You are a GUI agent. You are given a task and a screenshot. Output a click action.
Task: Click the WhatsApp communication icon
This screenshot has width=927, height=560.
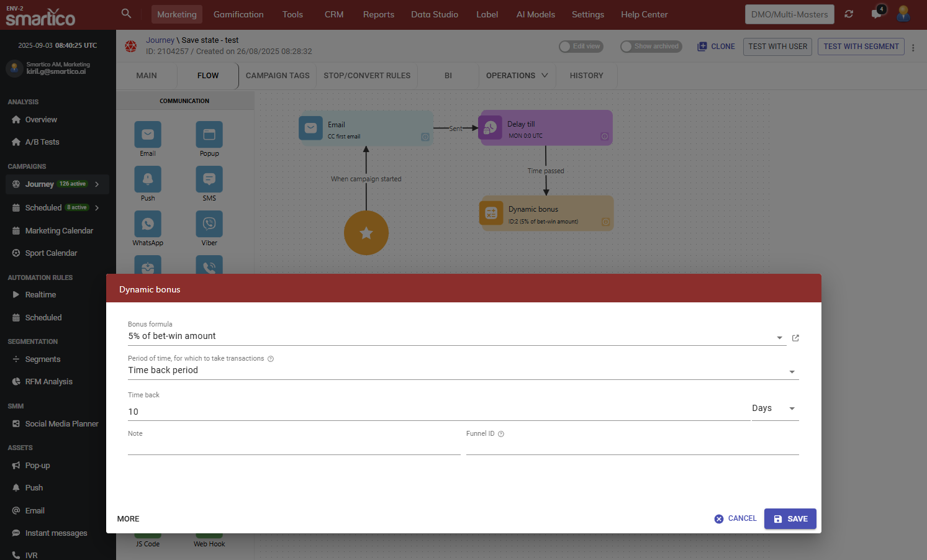click(x=148, y=224)
